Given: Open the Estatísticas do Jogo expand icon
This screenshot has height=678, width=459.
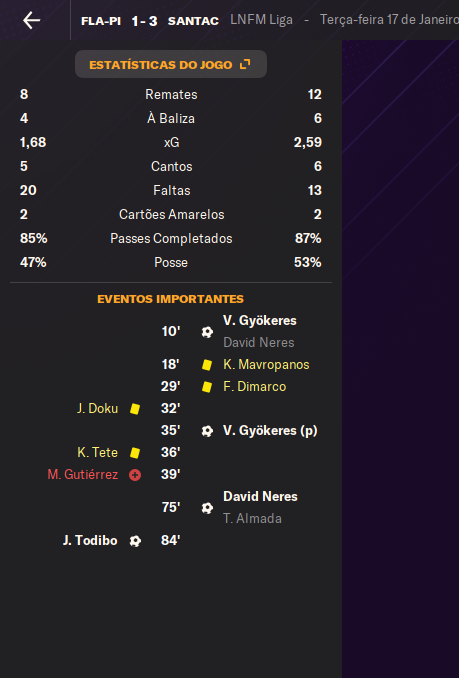Looking at the screenshot, I should [245, 64].
